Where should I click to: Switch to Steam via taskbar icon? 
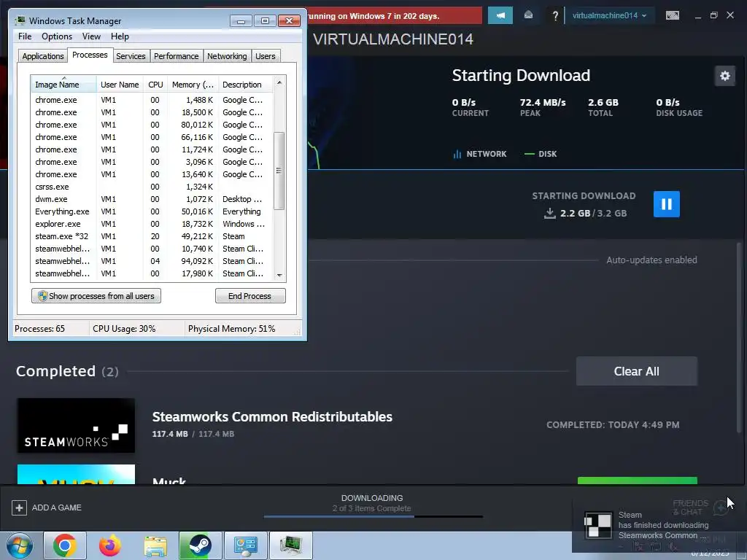click(x=200, y=545)
